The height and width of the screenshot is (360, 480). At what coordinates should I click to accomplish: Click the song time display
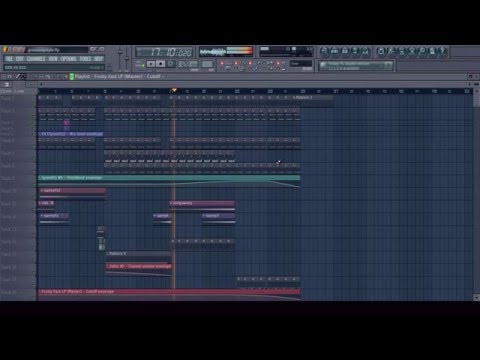click(164, 52)
